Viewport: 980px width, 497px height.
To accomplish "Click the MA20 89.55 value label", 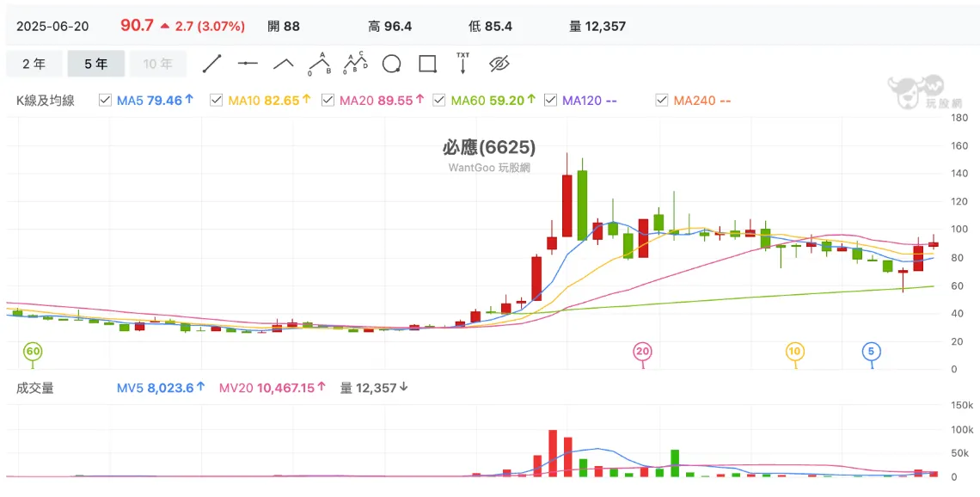I will pyautogui.click(x=382, y=100).
